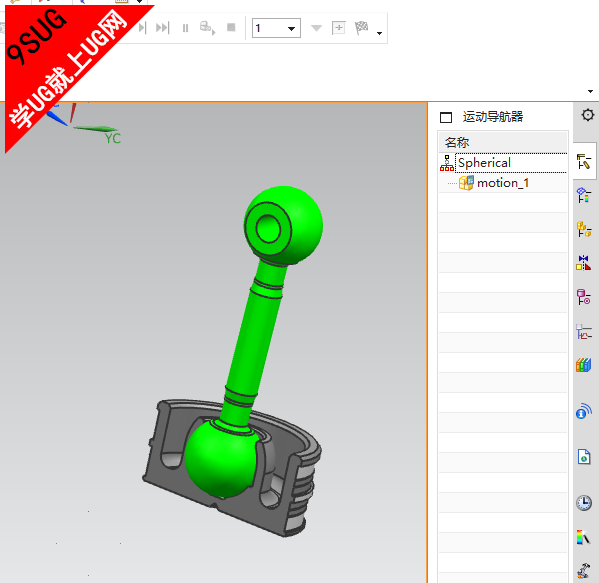Viewport: 599px width, 583px height.
Task: Click the 名称 column header
Action: pos(503,143)
